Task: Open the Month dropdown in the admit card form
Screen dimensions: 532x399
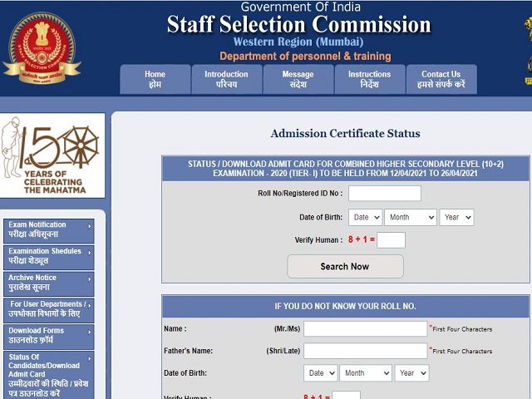Action: pos(410,218)
